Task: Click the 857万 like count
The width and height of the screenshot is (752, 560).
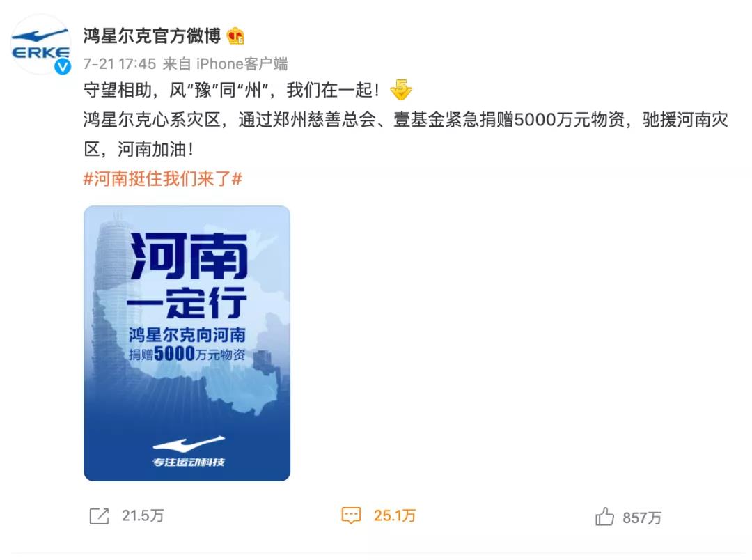Action: click(642, 518)
